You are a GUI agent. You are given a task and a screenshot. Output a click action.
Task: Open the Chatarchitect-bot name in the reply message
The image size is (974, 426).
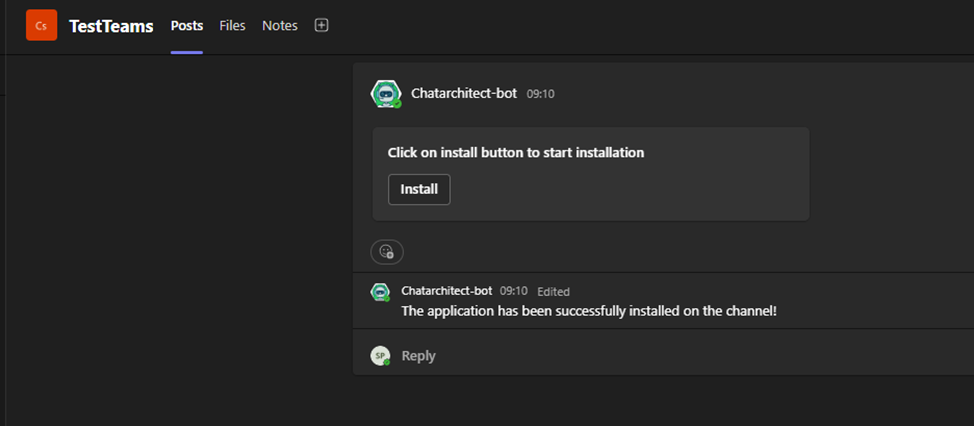coord(447,291)
